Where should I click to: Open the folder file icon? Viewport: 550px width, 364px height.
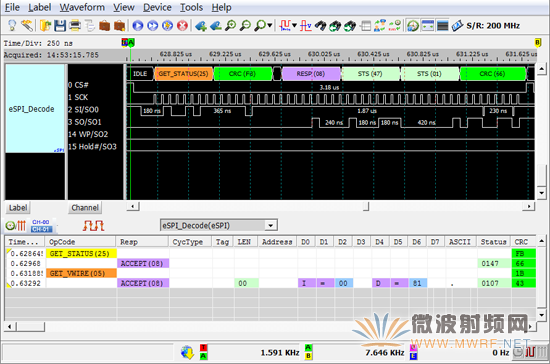[x=45, y=26]
